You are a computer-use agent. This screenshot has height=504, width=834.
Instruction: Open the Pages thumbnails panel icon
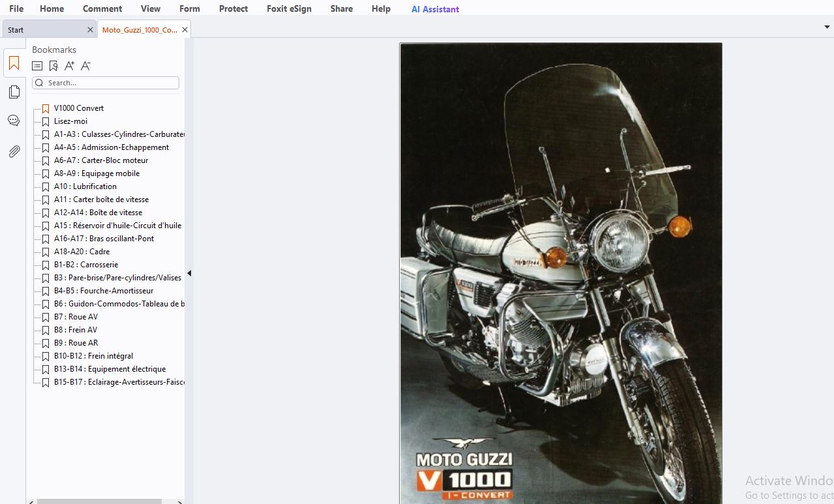[14, 92]
